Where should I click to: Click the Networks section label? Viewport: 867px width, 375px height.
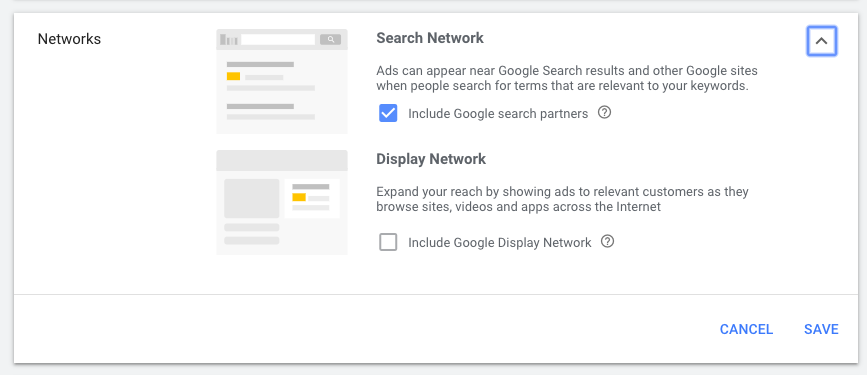pyautogui.click(x=69, y=39)
